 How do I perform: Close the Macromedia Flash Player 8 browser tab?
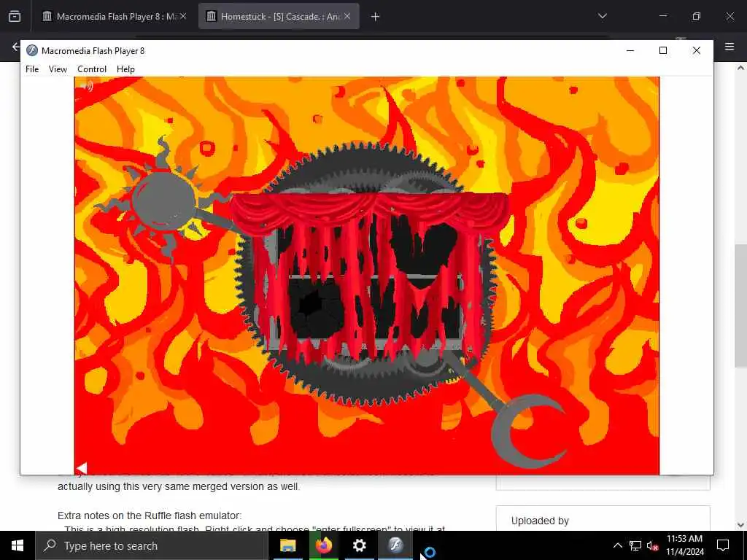click(183, 16)
